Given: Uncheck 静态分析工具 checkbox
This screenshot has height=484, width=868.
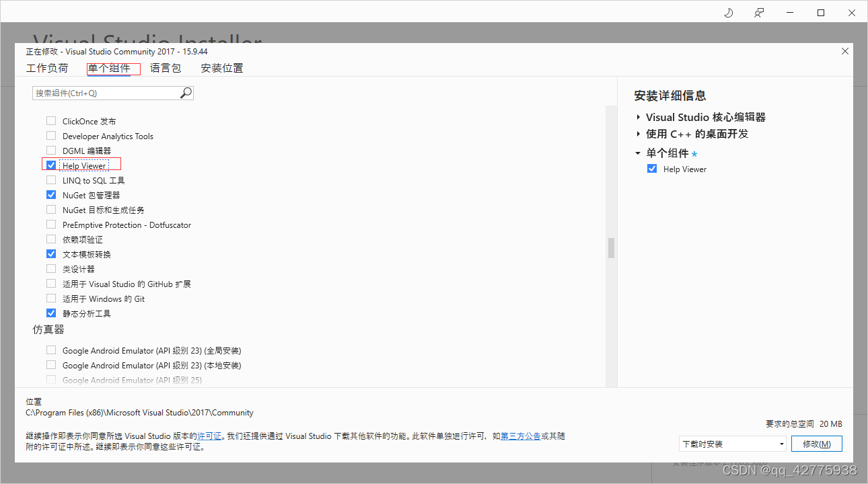Looking at the screenshot, I should point(51,313).
